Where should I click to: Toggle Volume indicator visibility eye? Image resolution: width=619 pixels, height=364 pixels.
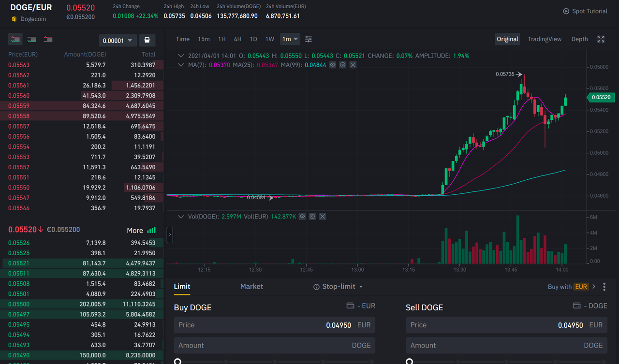point(302,217)
